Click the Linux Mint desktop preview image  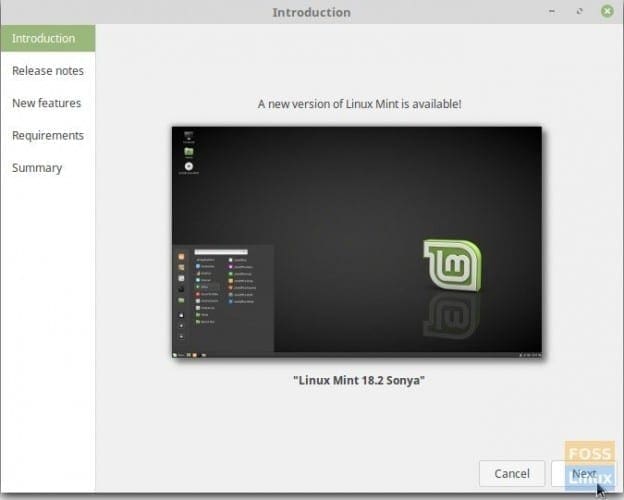click(x=357, y=242)
